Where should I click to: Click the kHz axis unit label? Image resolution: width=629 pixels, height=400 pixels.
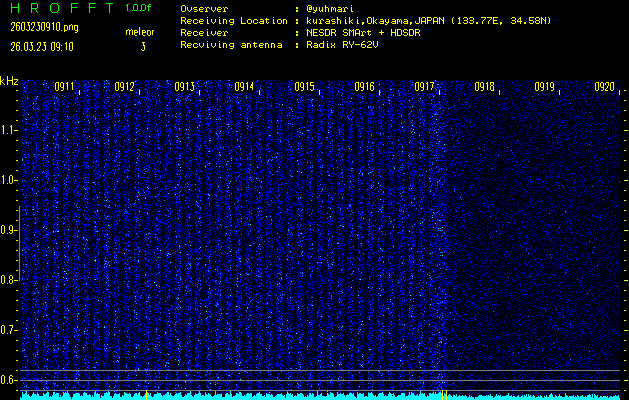(x=9, y=81)
